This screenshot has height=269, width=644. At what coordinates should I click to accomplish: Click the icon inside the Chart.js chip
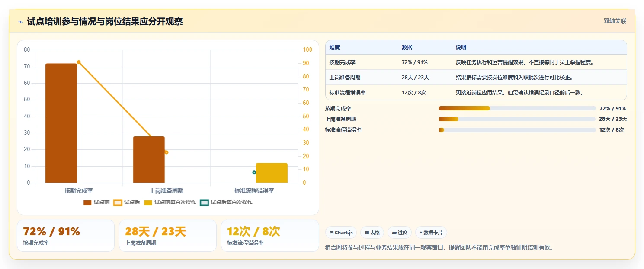click(x=331, y=233)
